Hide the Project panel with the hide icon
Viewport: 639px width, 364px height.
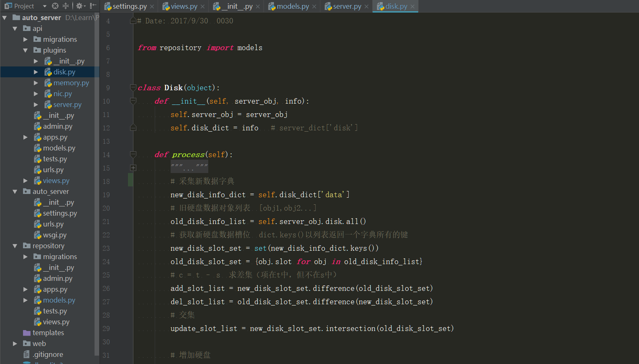pyautogui.click(x=93, y=6)
